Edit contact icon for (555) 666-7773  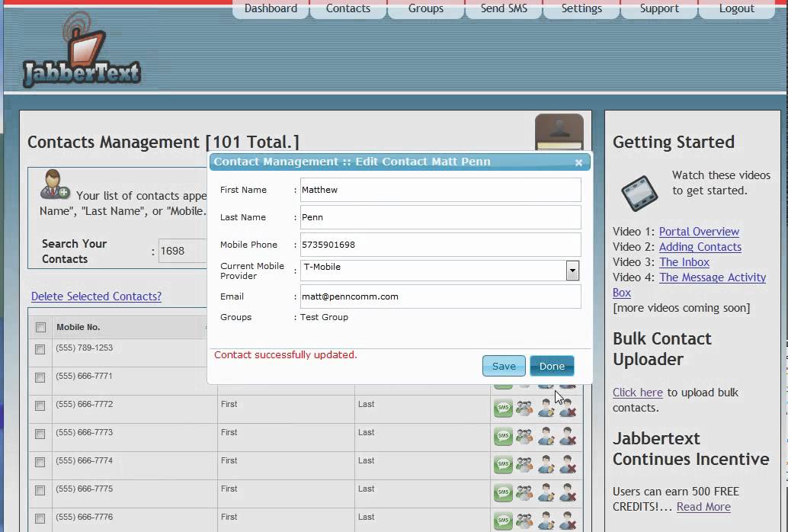[x=546, y=437]
